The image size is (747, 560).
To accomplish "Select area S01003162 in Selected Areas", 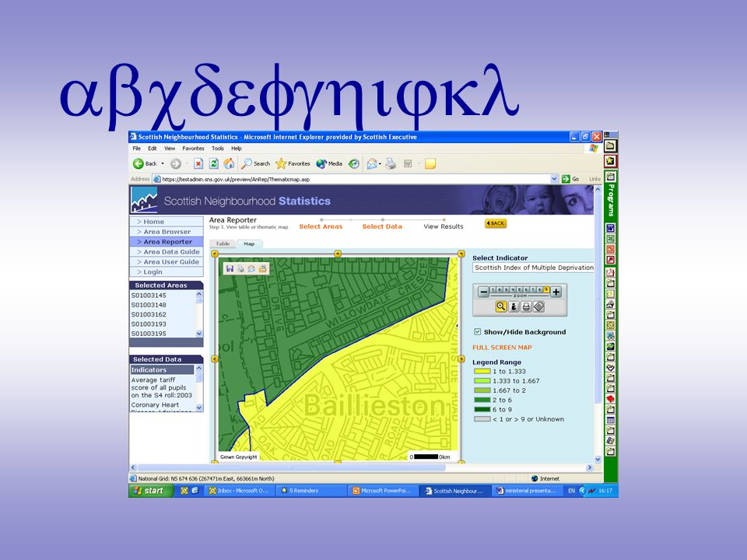I will [x=149, y=314].
